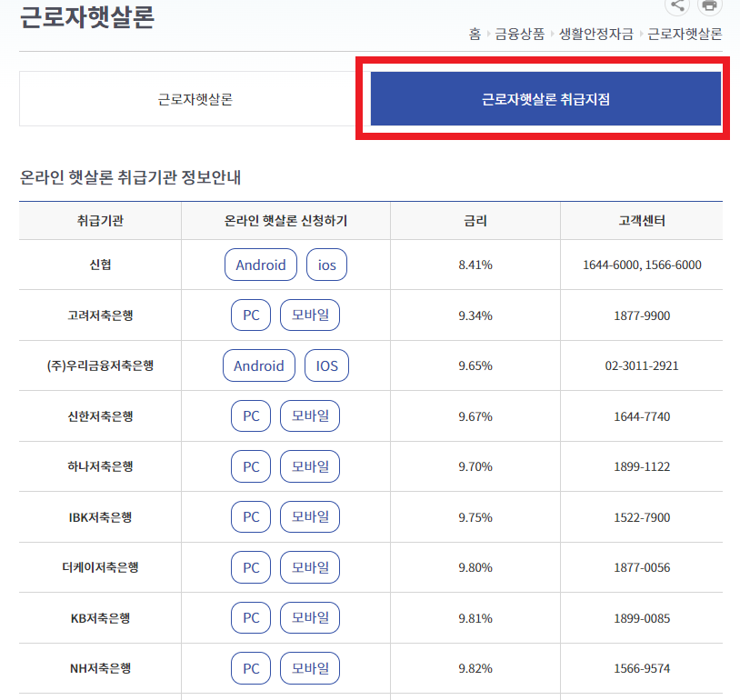Click Android button for 신협
Image resolution: width=740 pixels, height=700 pixels.
[261, 265]
